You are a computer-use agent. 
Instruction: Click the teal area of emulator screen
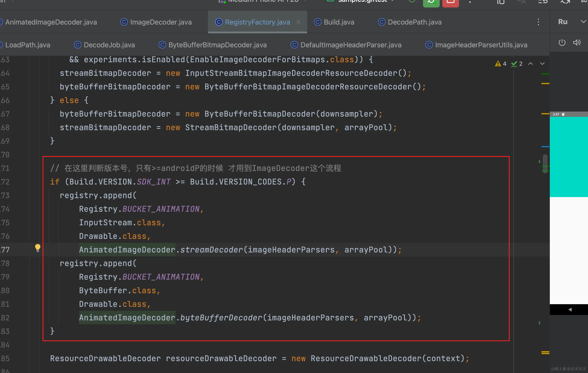coord(569,157)
